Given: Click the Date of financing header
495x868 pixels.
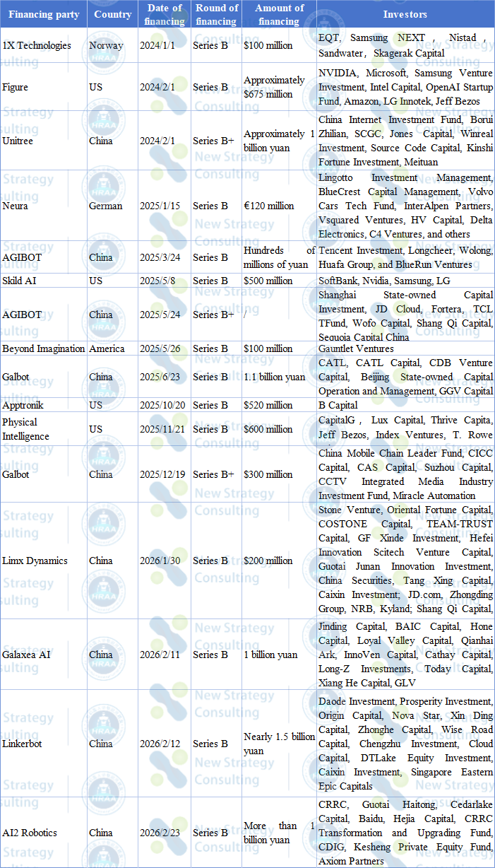Looking at the screenshot, I should pos(164,14).
